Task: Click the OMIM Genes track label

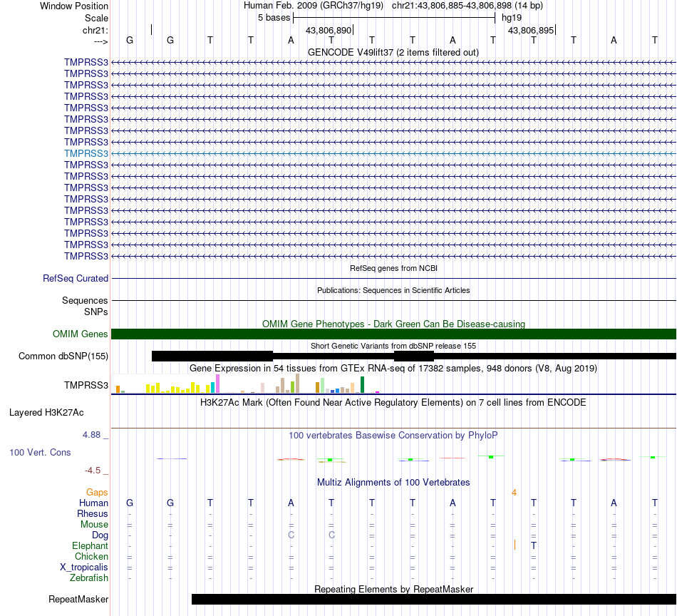Action: click(x=80, y=334)
